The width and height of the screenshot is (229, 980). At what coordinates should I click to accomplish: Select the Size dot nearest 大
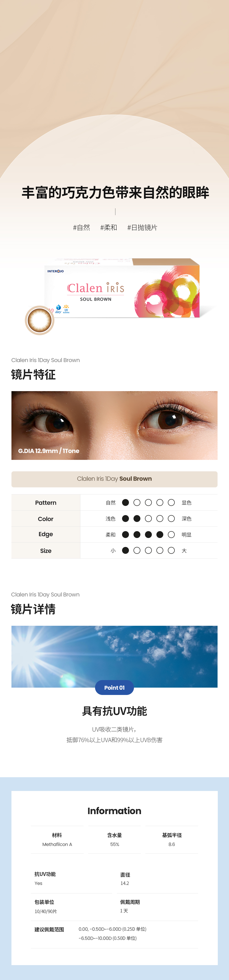[x=171, y=550]
